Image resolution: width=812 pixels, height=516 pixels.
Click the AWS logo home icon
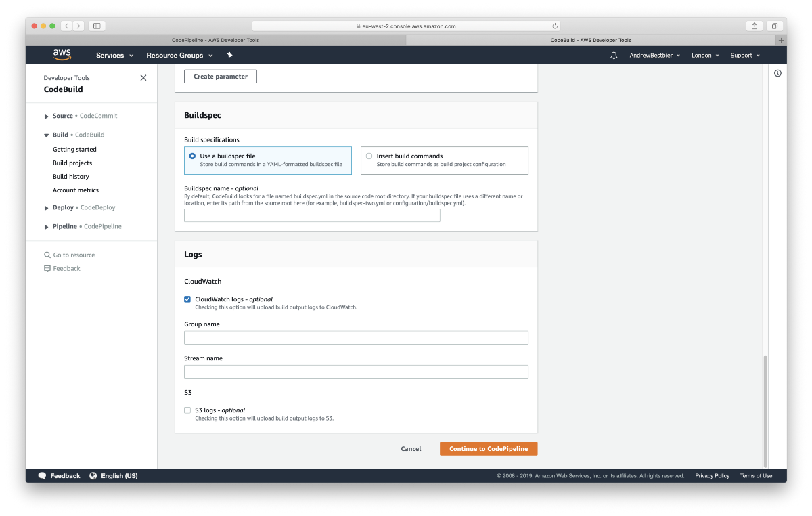62,55
